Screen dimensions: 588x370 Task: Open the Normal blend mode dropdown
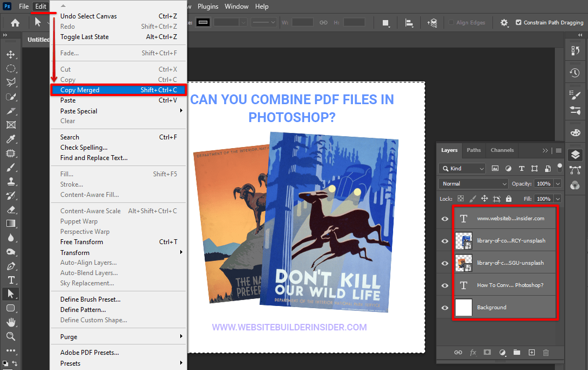[472, 183]
